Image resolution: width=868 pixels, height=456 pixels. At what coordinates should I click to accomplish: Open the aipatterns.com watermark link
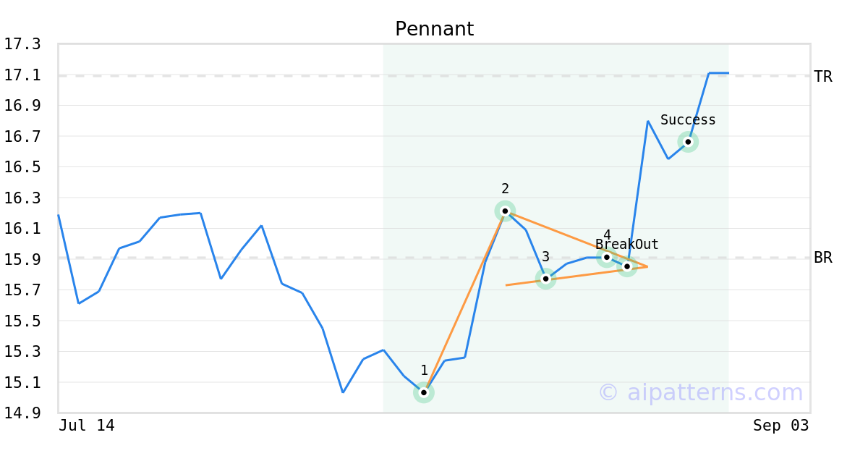click(700, 393)
